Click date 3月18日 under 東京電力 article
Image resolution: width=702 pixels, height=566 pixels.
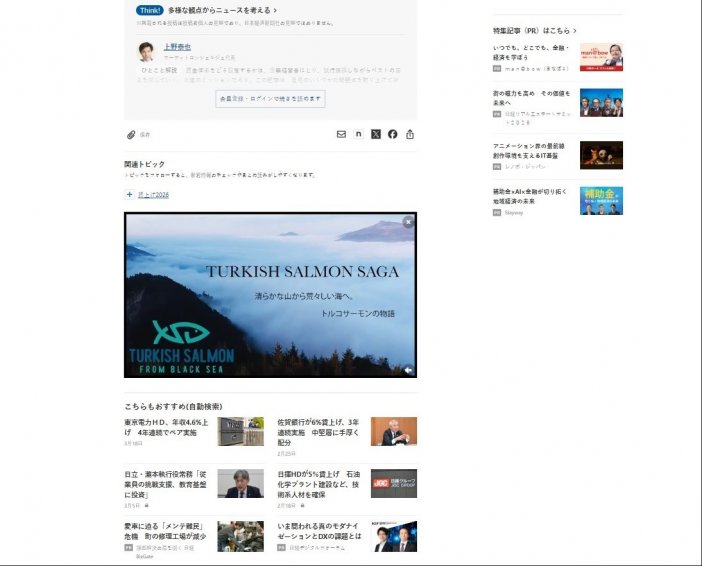coord(133,443)
